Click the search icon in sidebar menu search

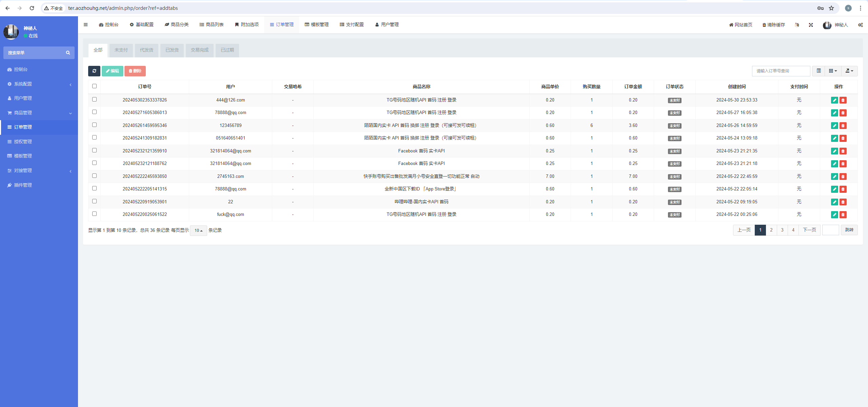point(68,53)
